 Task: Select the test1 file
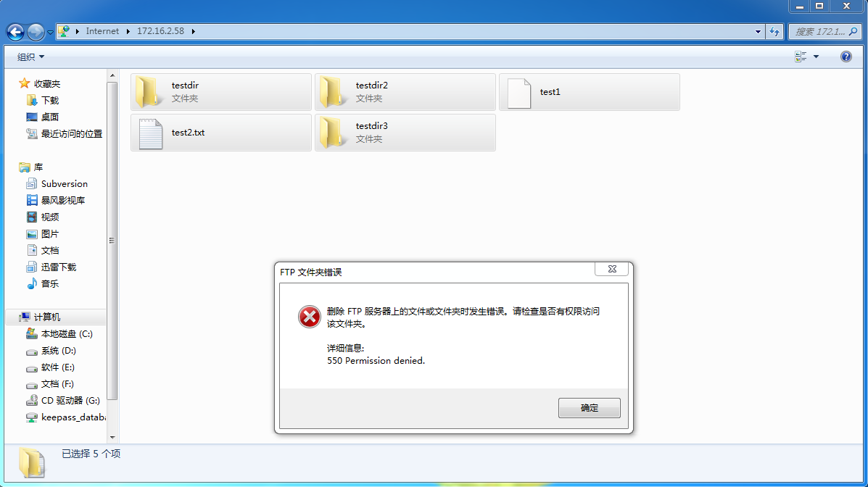589,92
